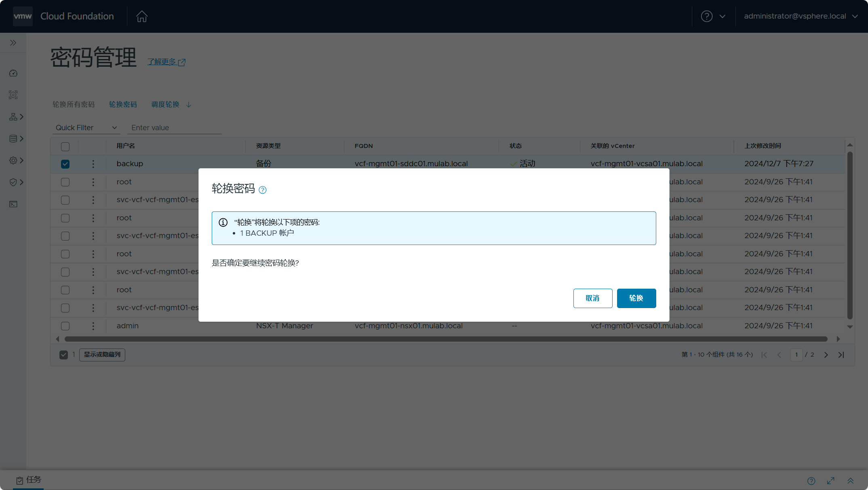Open the Repository storage icon in sidebar

coord(13,139)
